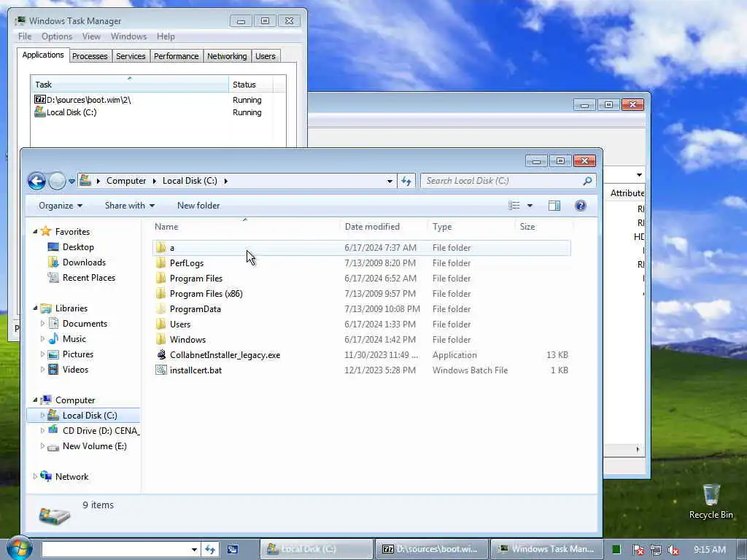Click the drive icon in the address bar
747x560 pixels.
pos(86,181)
